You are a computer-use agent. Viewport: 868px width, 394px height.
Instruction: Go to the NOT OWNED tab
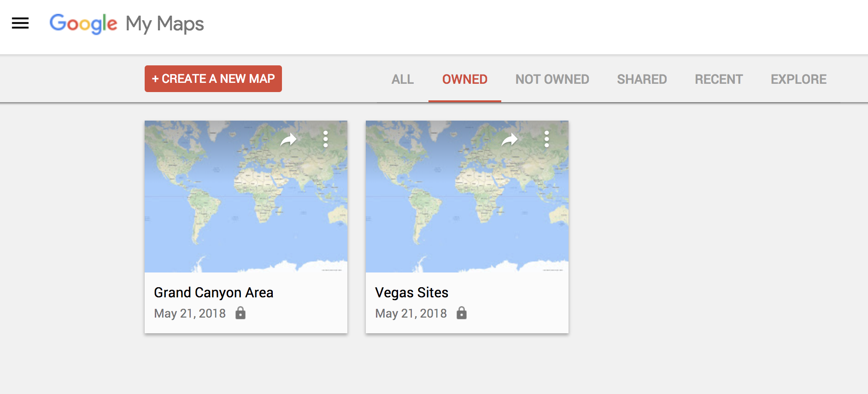click(552, 79)
